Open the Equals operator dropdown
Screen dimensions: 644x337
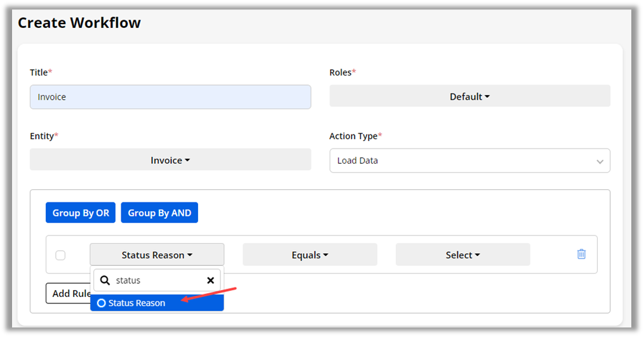pos(309,254)
